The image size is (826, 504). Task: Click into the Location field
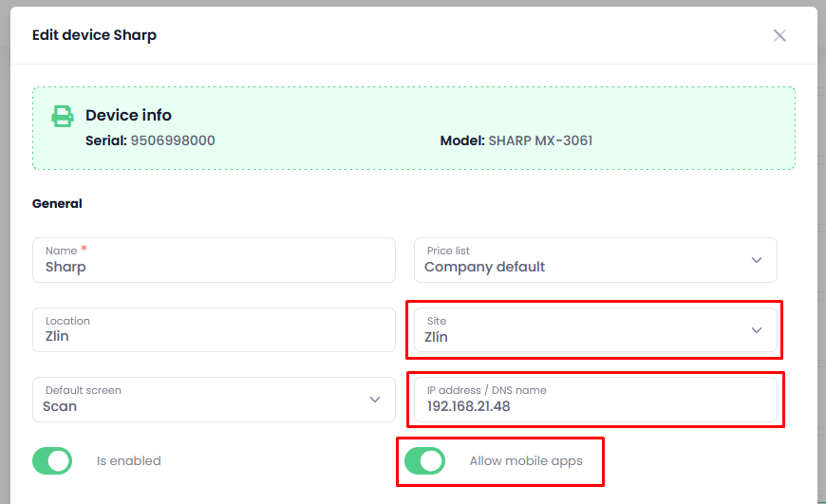tap(214, 329)
